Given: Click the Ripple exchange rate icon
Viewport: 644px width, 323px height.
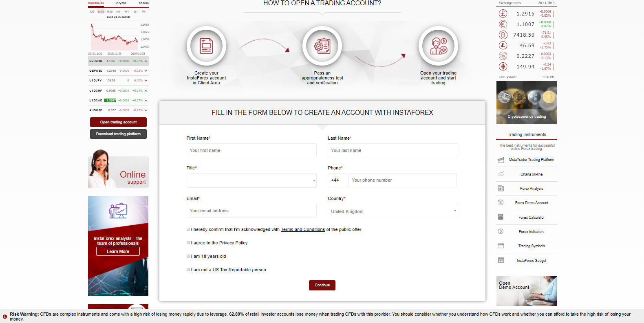Looking at the screenshot, I should 503,56.
